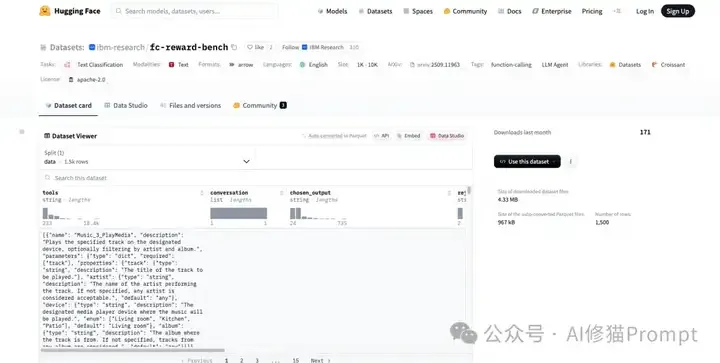Open the arxiv:2509.11963 paper tag
The image size is (720, 363).
click(x=434, y=65)
